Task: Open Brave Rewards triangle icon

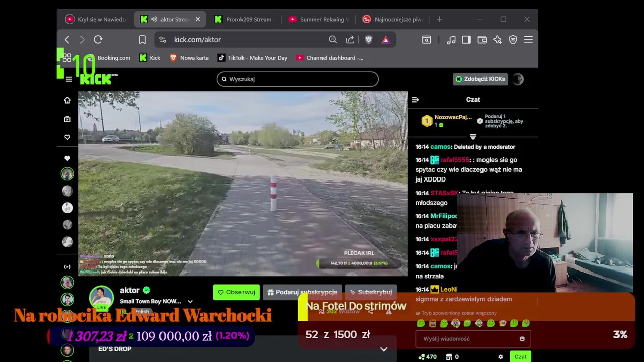Action: click(386, 39)
